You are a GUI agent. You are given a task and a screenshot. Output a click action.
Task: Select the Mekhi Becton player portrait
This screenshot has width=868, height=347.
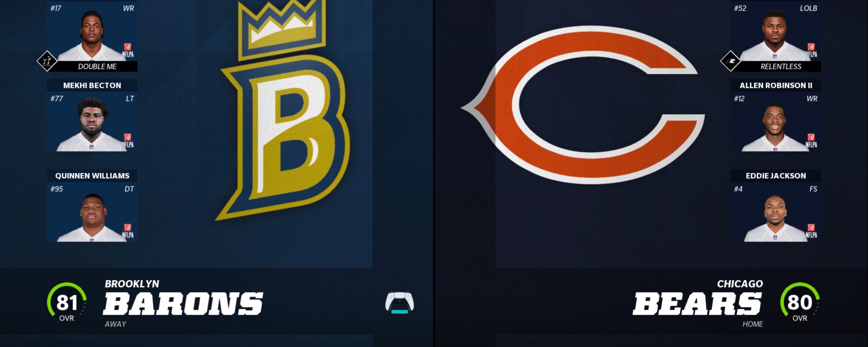tap(92, 122)
